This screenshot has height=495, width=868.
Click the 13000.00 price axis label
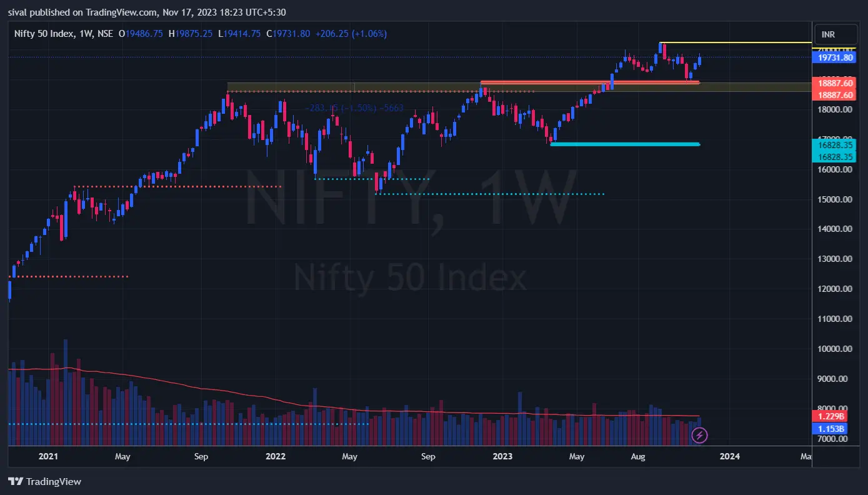pos(834,259)
